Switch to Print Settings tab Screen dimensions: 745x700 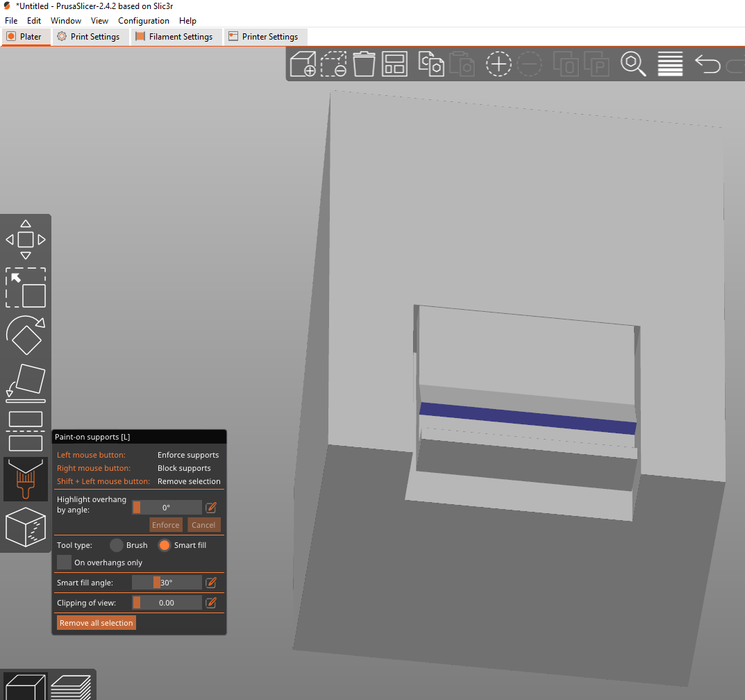coord(90,37)
